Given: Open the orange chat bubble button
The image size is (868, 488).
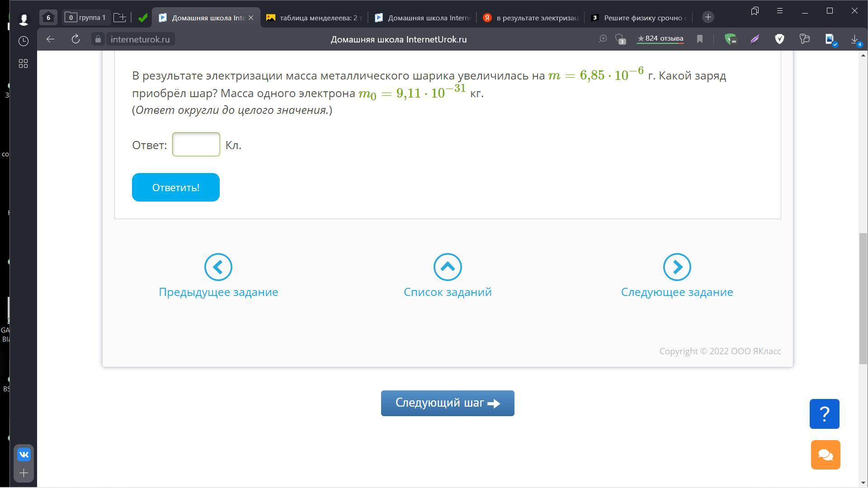Looking at the screenshot, I should [x=825, y=455].
